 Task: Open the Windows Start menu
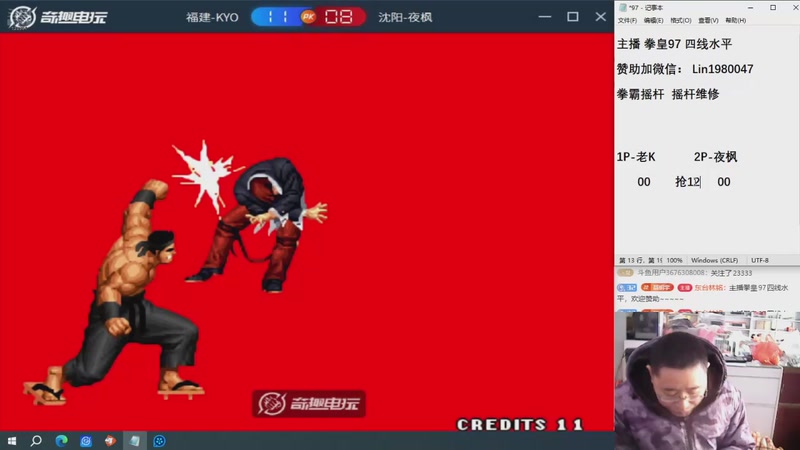12,441
